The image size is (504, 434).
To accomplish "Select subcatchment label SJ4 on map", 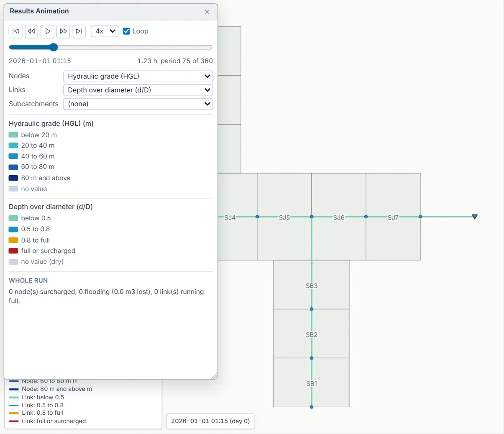I will tap(230, 217).
